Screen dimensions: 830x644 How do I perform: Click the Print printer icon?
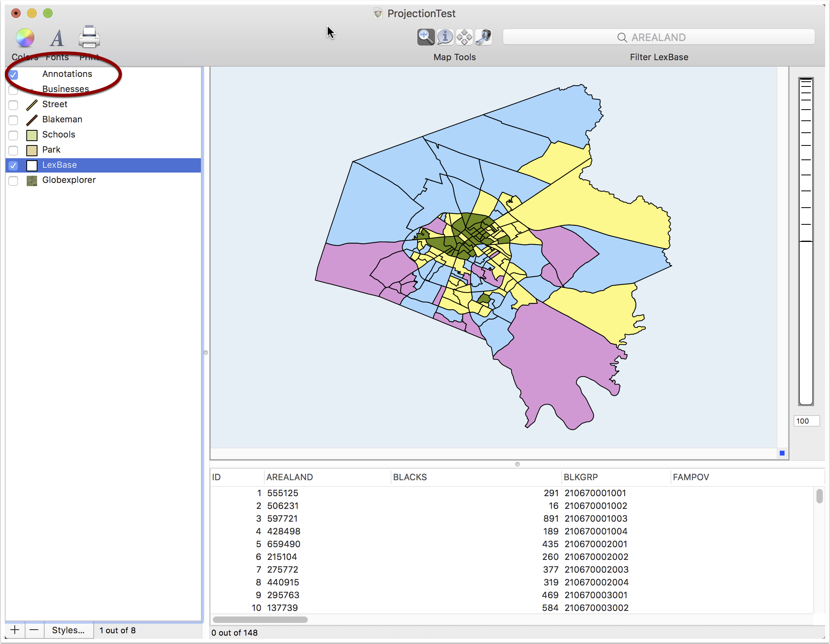point(89,37)
